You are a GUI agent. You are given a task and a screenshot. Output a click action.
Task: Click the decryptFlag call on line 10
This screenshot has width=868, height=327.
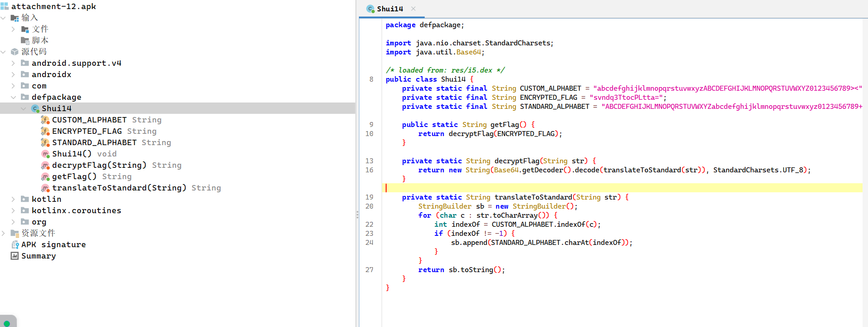pos(471,134)
